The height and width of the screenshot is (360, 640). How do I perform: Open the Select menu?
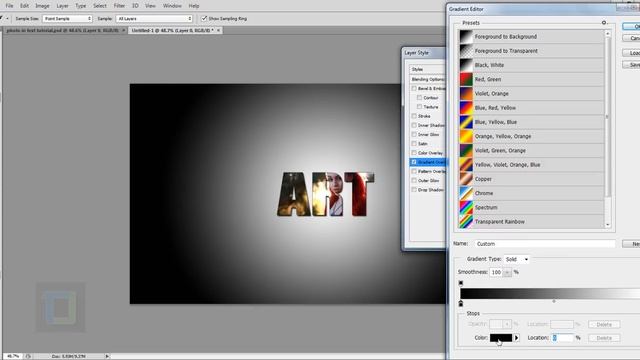[100, 6]
